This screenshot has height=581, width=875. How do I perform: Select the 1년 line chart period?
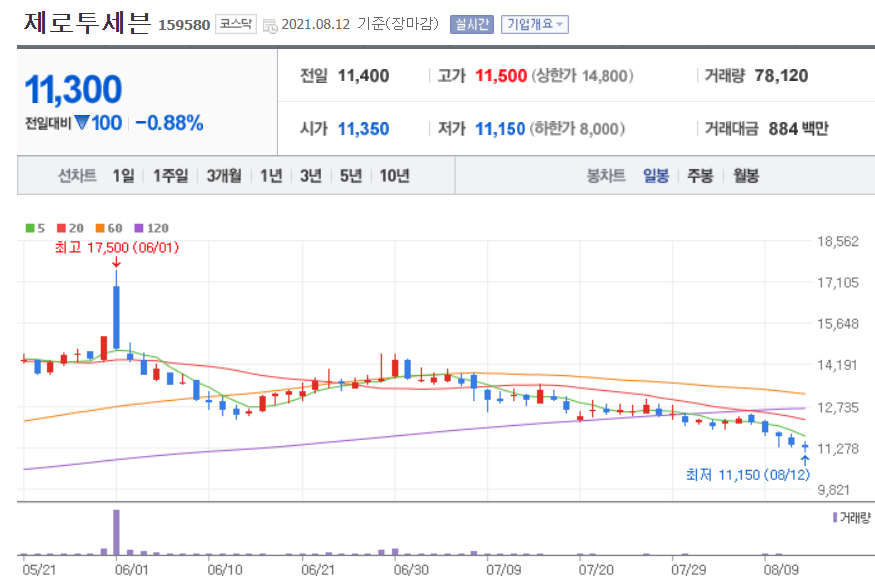click(x=271, y=176)
